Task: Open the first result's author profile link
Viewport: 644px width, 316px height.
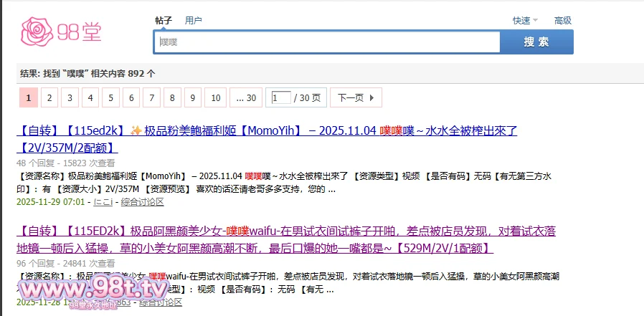Action: (x=103, y=202)
